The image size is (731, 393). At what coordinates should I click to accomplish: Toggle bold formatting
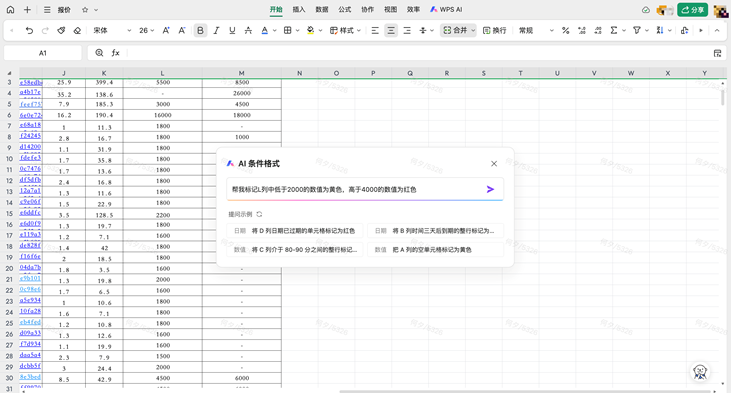(200, 30)
